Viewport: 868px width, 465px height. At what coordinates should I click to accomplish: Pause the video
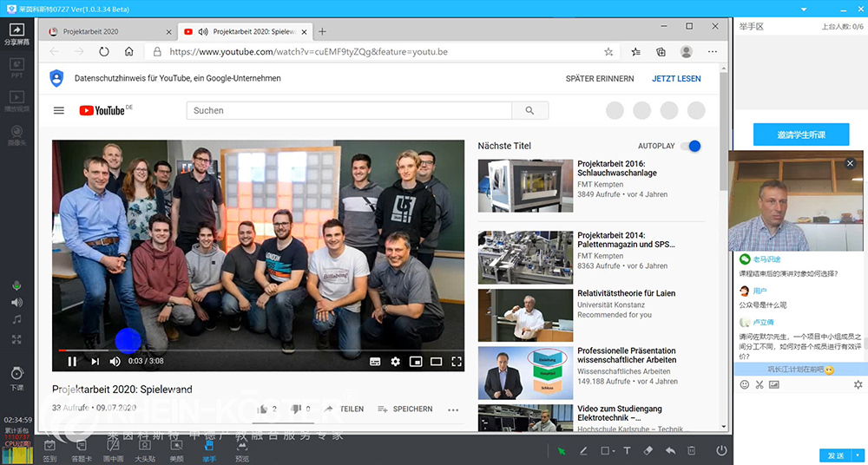(x=72, y=361)
